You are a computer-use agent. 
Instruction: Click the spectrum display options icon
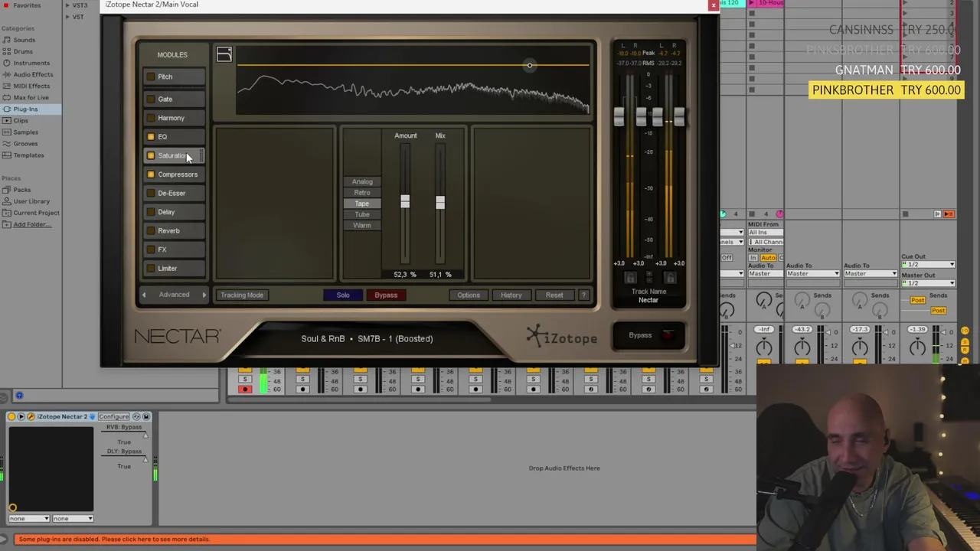click(x=224, y=54)
